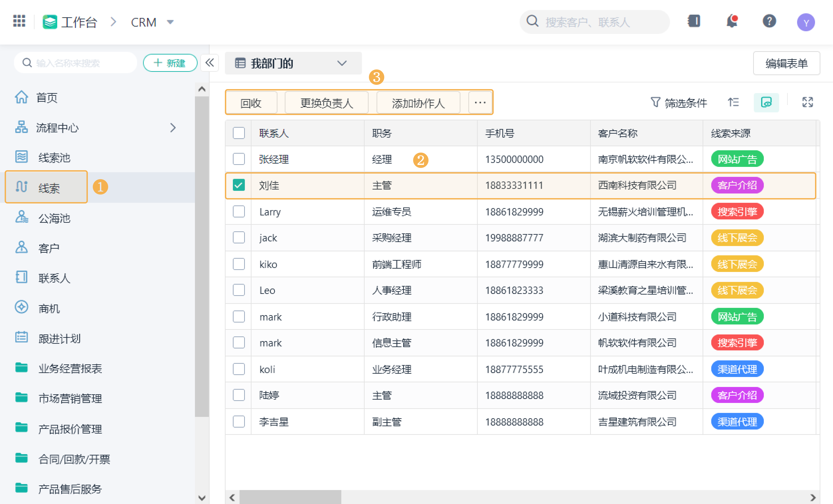The width and height of the screenshot is (833, 504).
Task: Open the help question mark icon
Action: click(769, 21)
